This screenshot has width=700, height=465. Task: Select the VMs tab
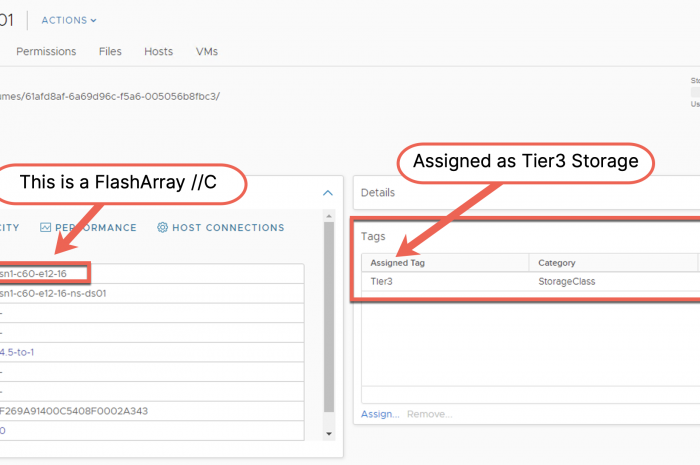click(x=207, y=51)
